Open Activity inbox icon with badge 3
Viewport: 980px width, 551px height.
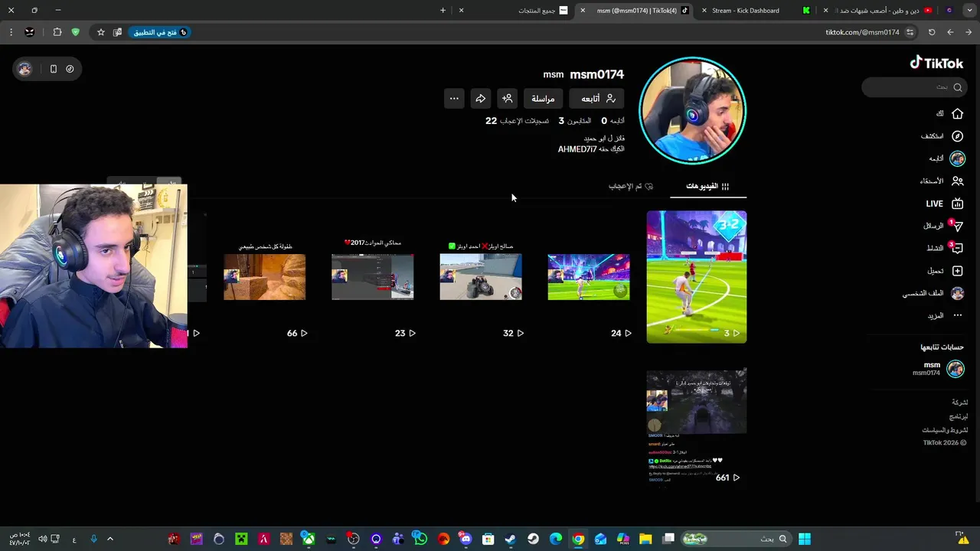tap(957, 248)
